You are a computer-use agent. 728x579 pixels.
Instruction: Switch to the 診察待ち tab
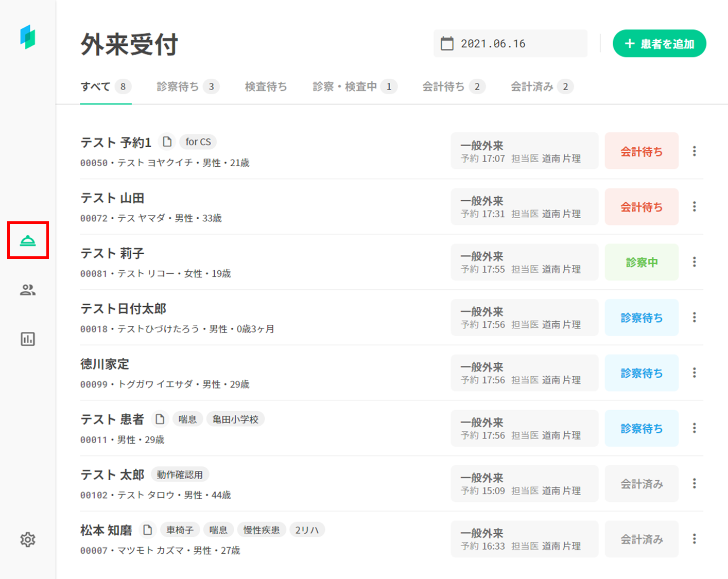[187, 86]
